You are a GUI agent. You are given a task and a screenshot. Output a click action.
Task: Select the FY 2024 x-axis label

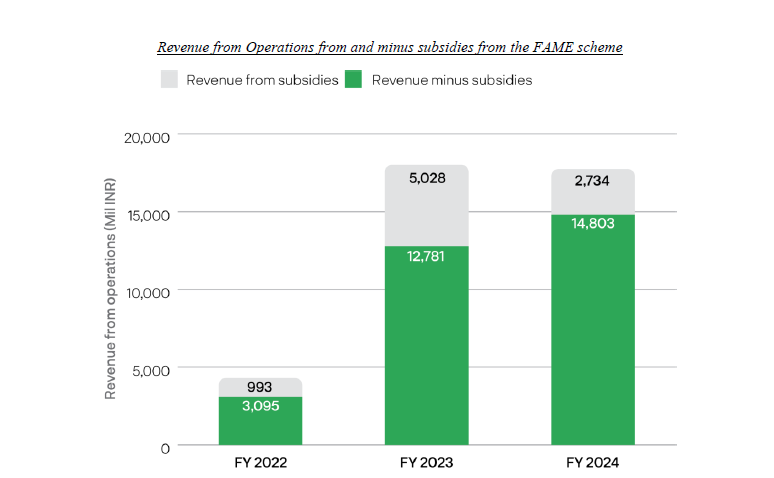pyautogui.click(x=592, y=464)
